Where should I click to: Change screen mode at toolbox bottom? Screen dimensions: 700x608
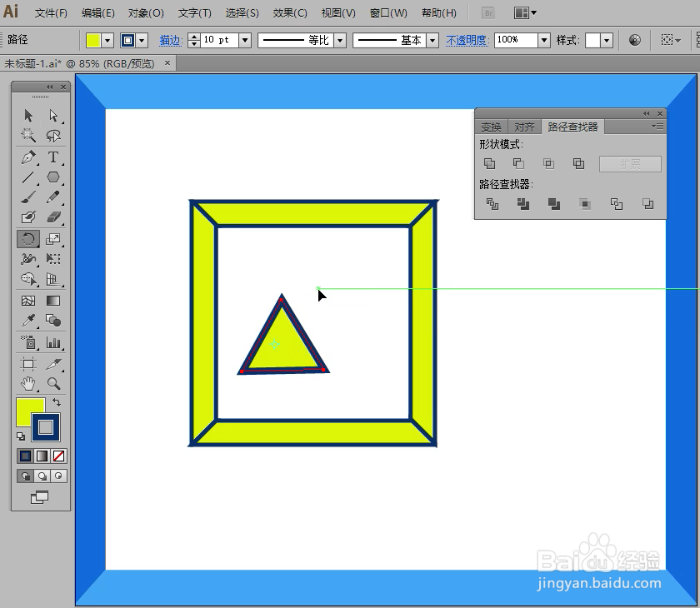click(39, 497)
